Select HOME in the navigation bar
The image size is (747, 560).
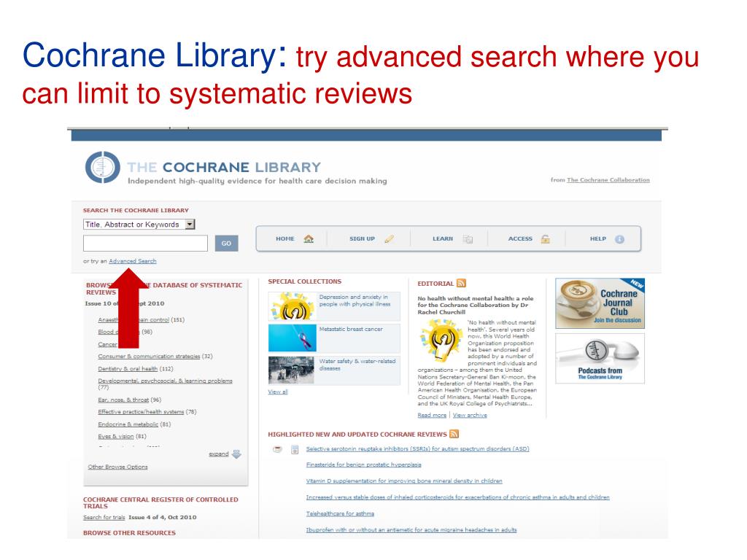pos(285,238)
